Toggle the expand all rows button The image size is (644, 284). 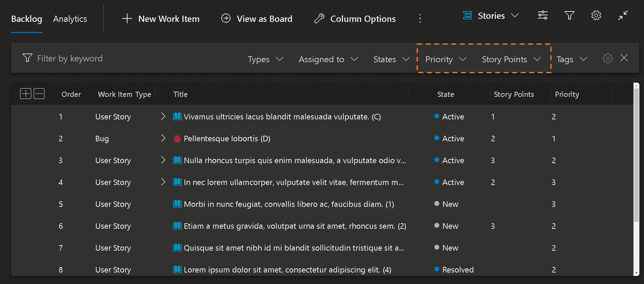point(25,94)
